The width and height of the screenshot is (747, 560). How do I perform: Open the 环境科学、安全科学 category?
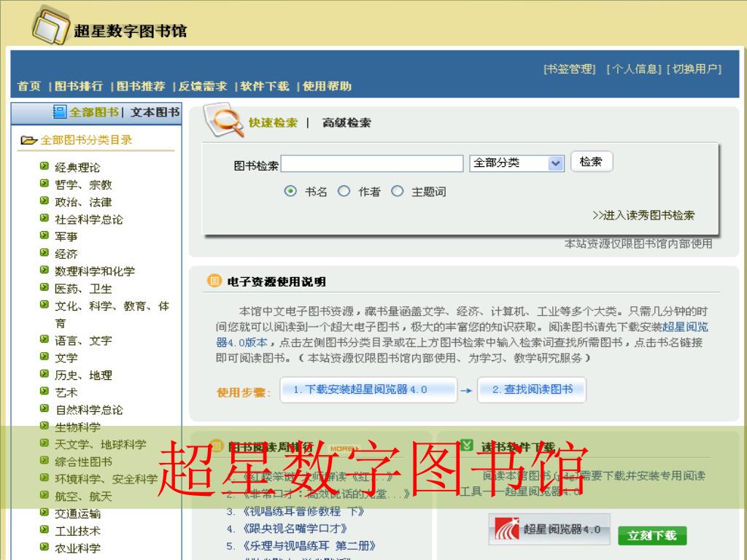[107, 478]
